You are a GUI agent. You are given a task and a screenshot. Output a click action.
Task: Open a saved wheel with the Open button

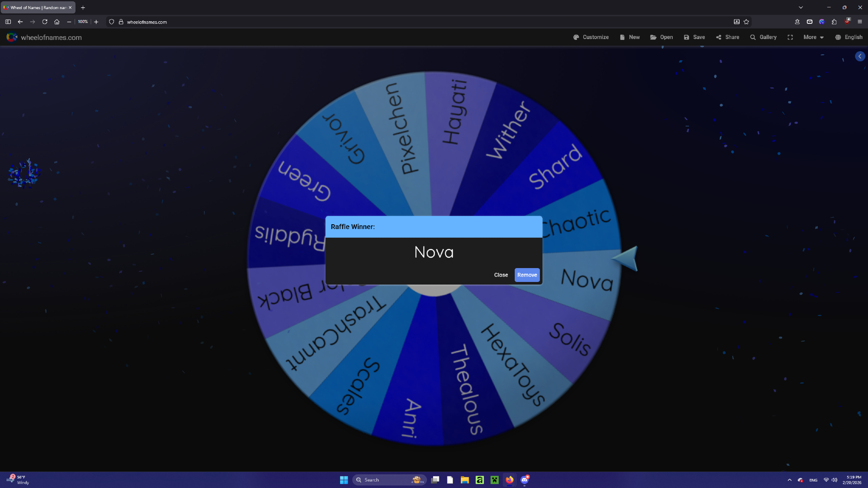tap(661, 37)
